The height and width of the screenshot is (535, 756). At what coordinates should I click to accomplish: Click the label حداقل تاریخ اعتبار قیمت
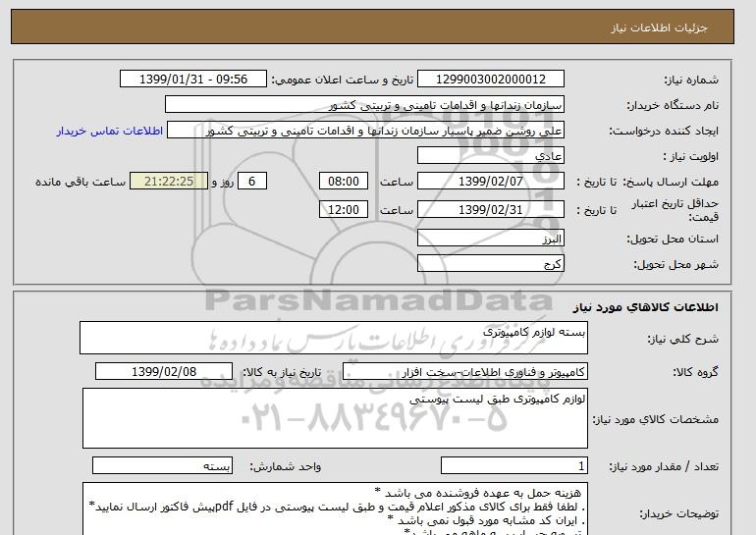pyautogui.click(x=675, y=210)
